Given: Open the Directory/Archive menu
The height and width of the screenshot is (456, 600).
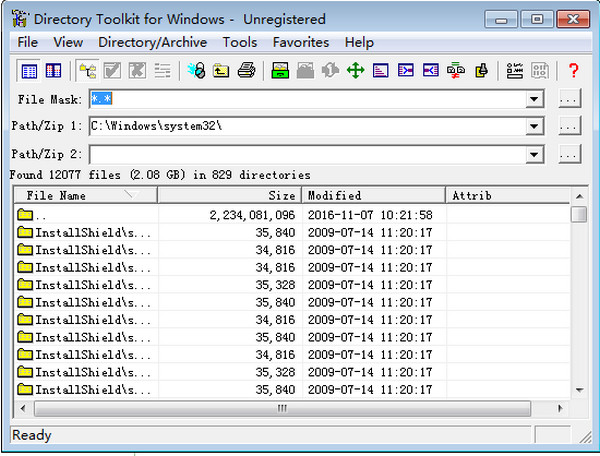Looking at the screenshot, I should pos(152,42).
